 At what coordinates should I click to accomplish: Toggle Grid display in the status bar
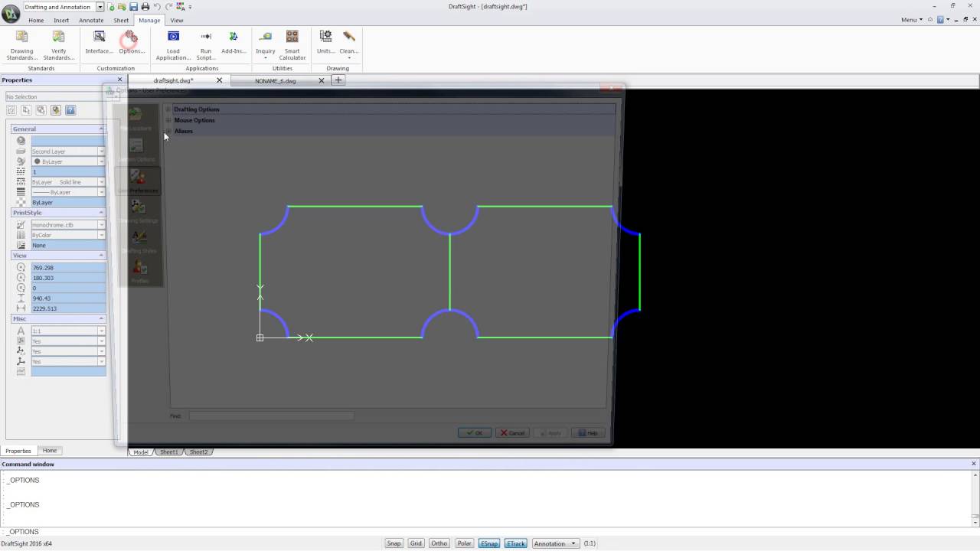tap(416, 543)
